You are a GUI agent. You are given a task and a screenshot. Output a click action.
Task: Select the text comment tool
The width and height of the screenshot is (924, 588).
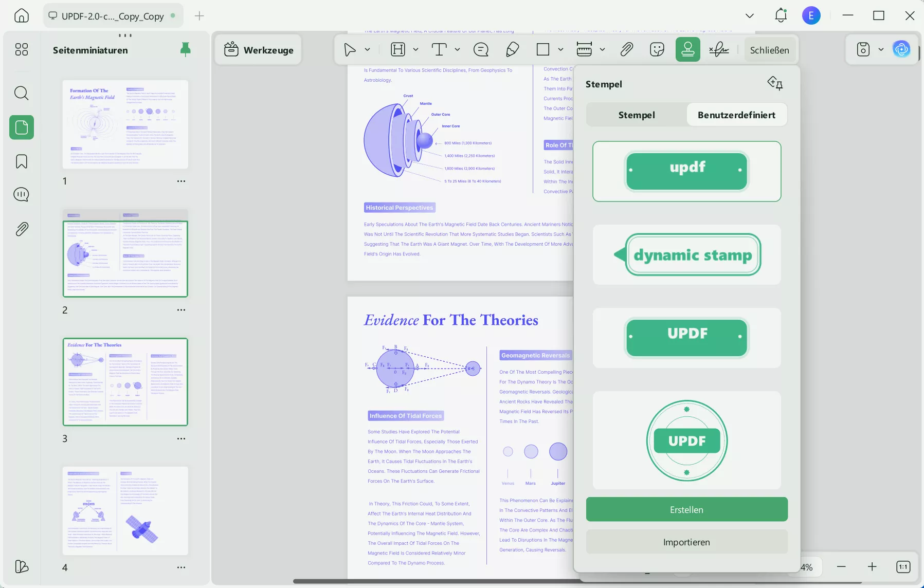coord(439,49)
